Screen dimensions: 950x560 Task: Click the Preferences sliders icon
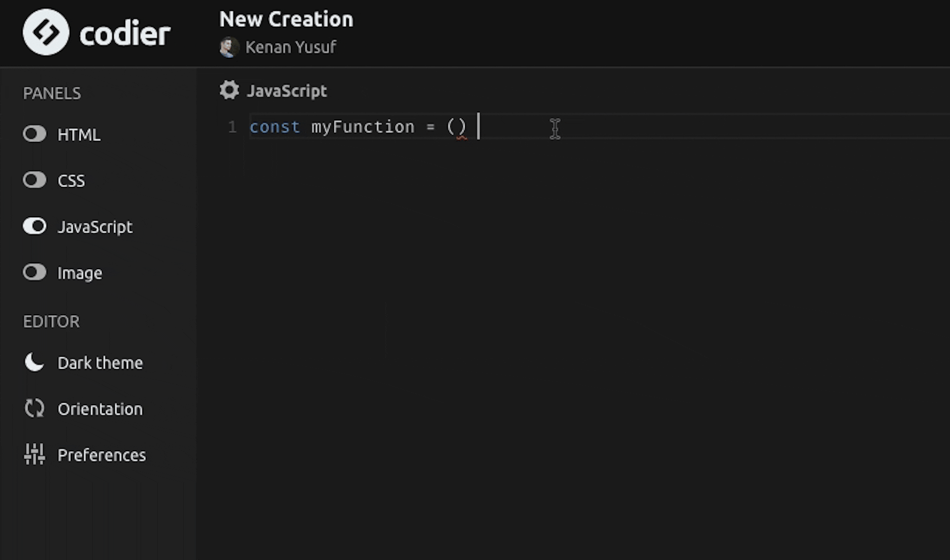click(34, 454)
